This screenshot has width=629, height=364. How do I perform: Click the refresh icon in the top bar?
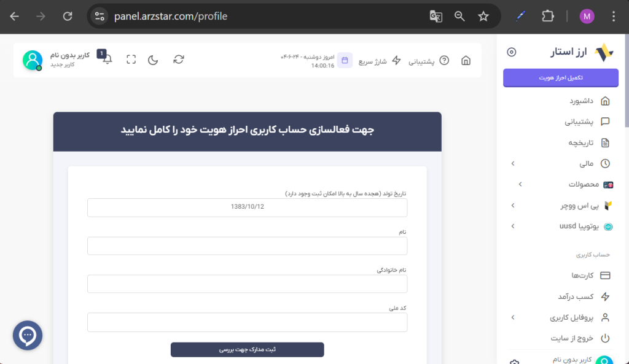point(179,60)
